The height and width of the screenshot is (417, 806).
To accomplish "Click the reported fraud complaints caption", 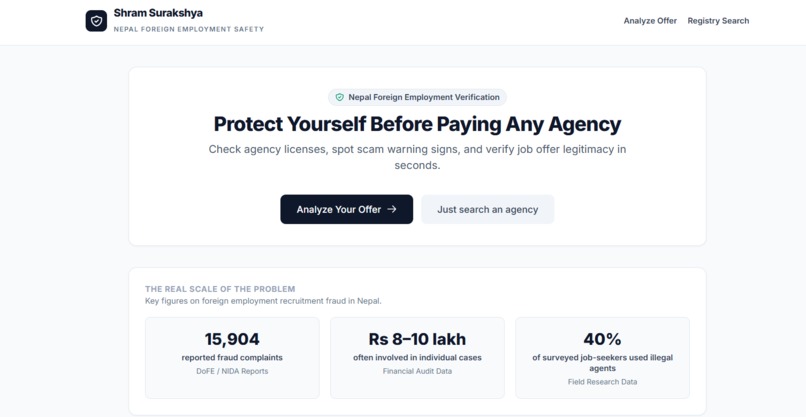I will [232, 357].
